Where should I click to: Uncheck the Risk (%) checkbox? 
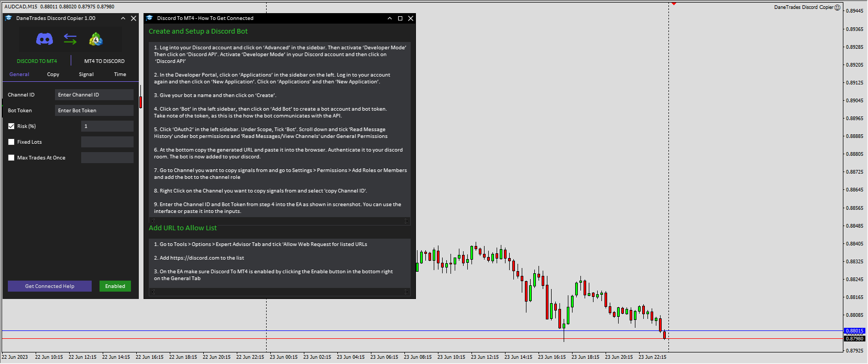11,126
